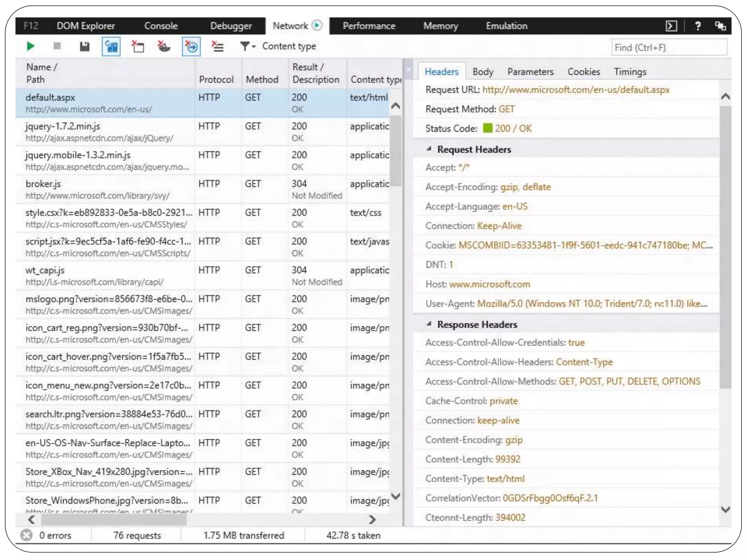Export captured traffic with save icon
Screen dimensions: 747x560
point(85,47)
